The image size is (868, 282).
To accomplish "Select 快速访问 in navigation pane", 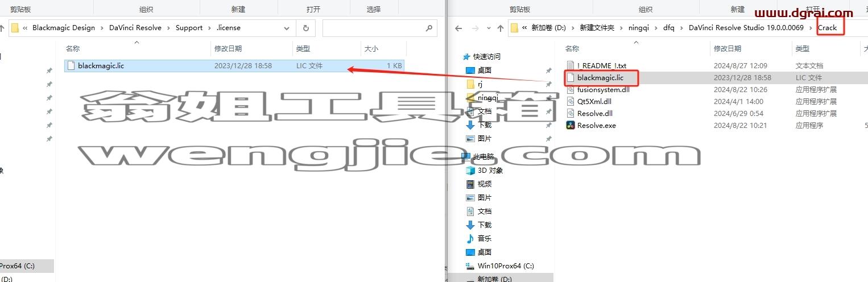I will click(486, 56).
